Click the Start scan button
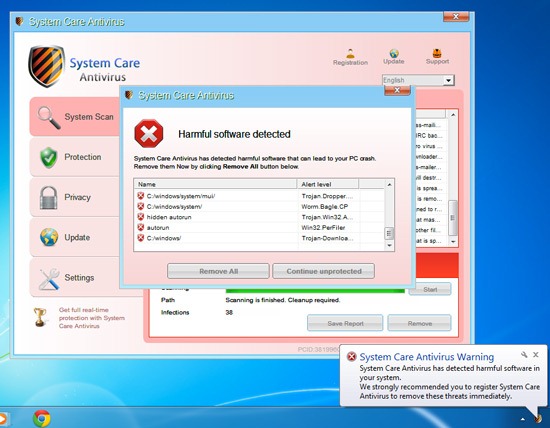 point(430,289)
